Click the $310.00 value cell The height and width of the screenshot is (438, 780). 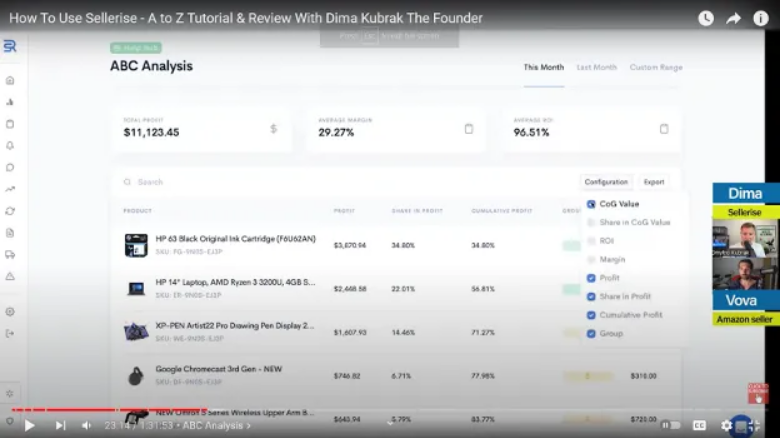pos(643,376)
